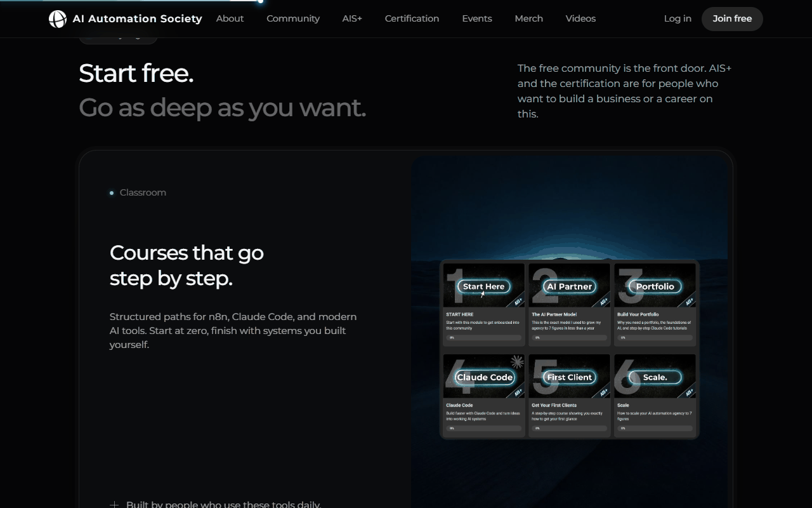Click the 'Courses that go step by step.' heading
The height and width of the screenshot is (508, 812).
(x=187, y=265)
